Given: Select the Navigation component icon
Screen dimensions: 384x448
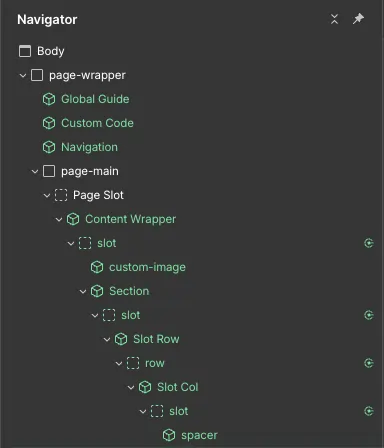Looking at the screenshot, I should tap(49, 147).
